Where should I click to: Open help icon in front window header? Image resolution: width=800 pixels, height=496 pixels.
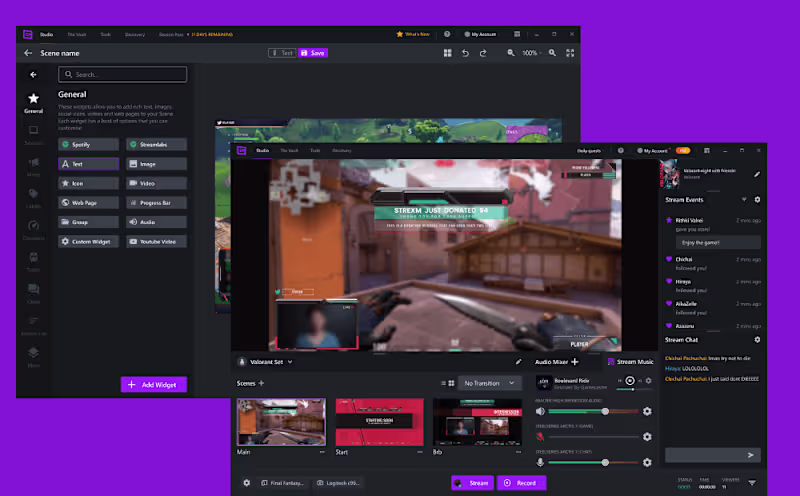620,151
